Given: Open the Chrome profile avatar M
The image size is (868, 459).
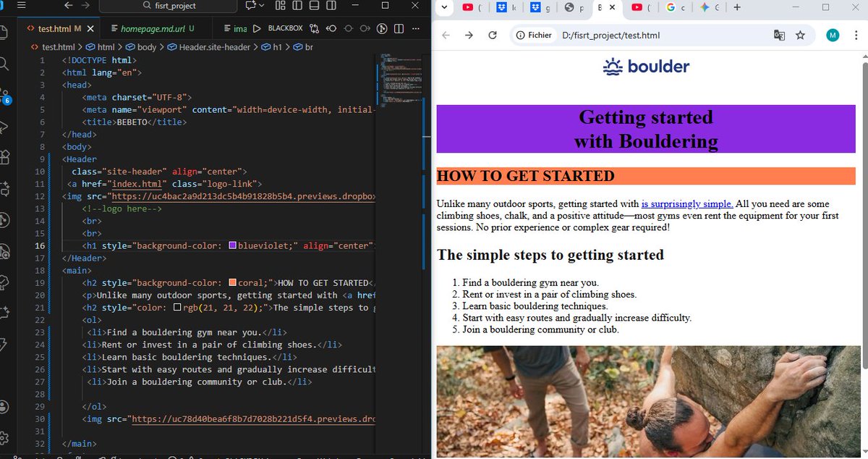Looking at the screenshot, I should tap(832, 35).
